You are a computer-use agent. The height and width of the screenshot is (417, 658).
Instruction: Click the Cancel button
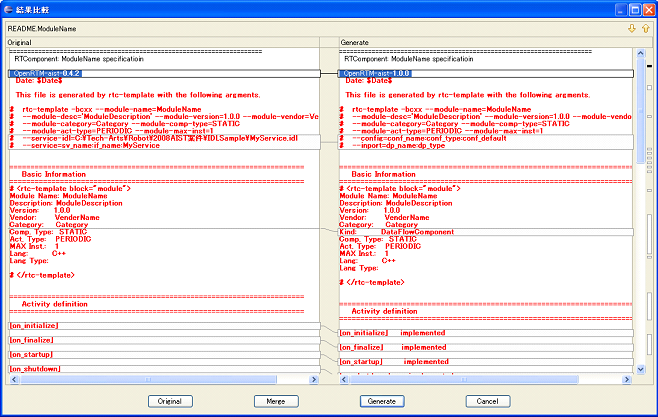click(x=488, y=401)
